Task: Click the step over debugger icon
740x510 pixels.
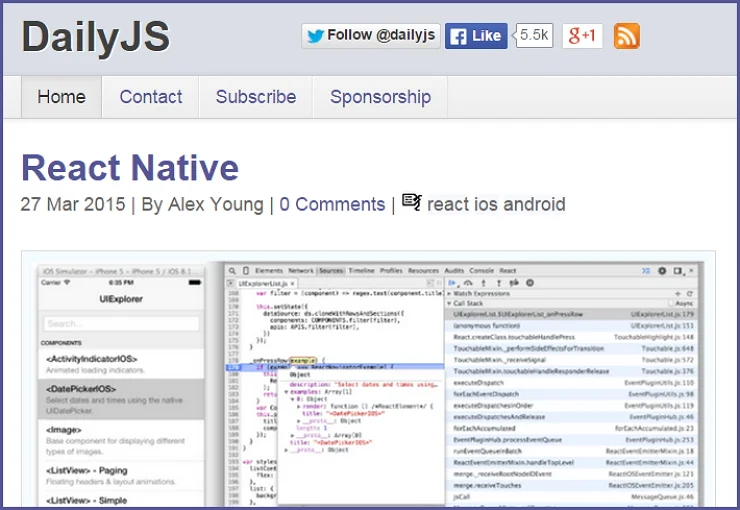Action: click(x=468, y=283)
